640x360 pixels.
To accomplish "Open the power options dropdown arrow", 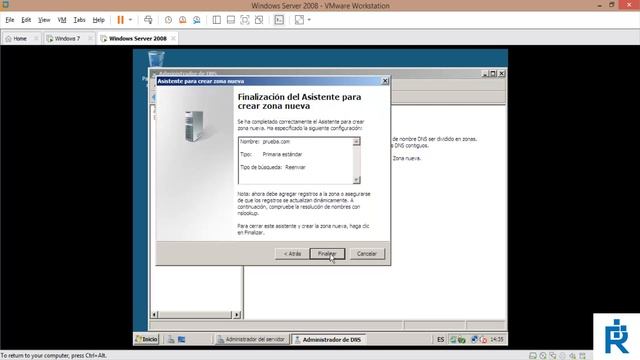I will (x=131, y=20).
